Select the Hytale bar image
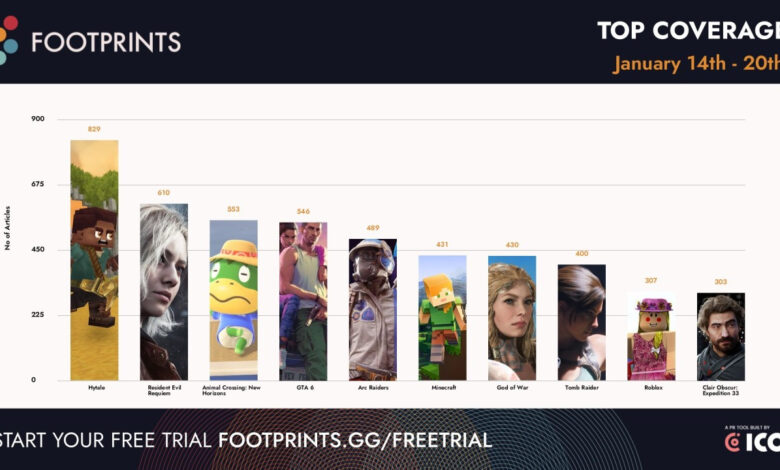Screen dimensions: 780x470 tap(94, 260)
